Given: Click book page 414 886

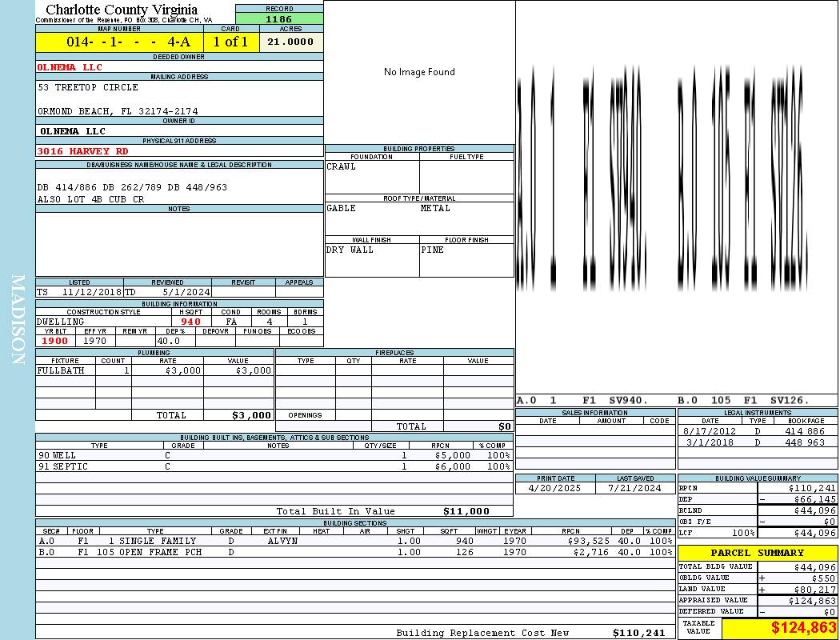Looking at the screenshot, I should click(805, 431).
